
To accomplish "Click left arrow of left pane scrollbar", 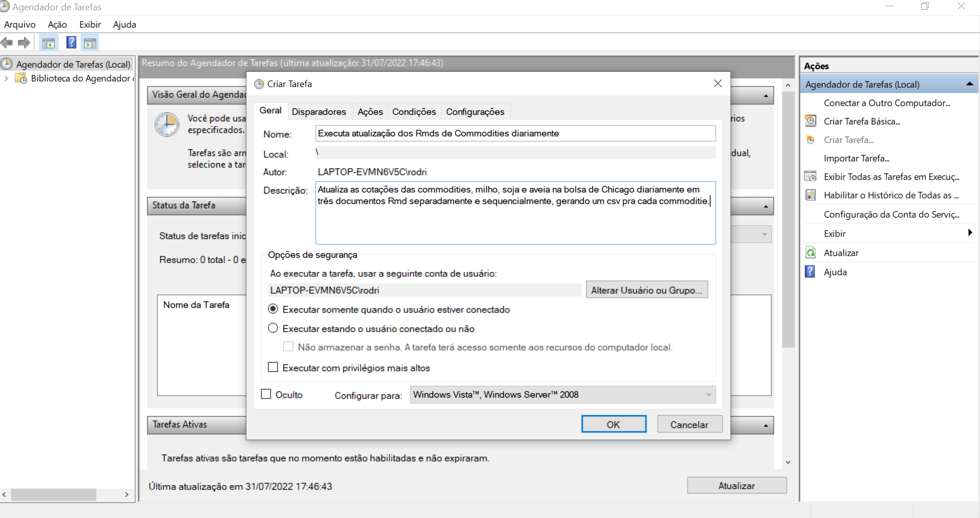I will [x=5, y=494].
